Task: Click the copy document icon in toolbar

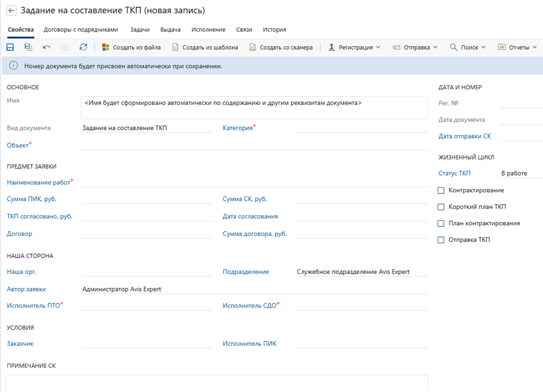Action: tap(65, 47)
